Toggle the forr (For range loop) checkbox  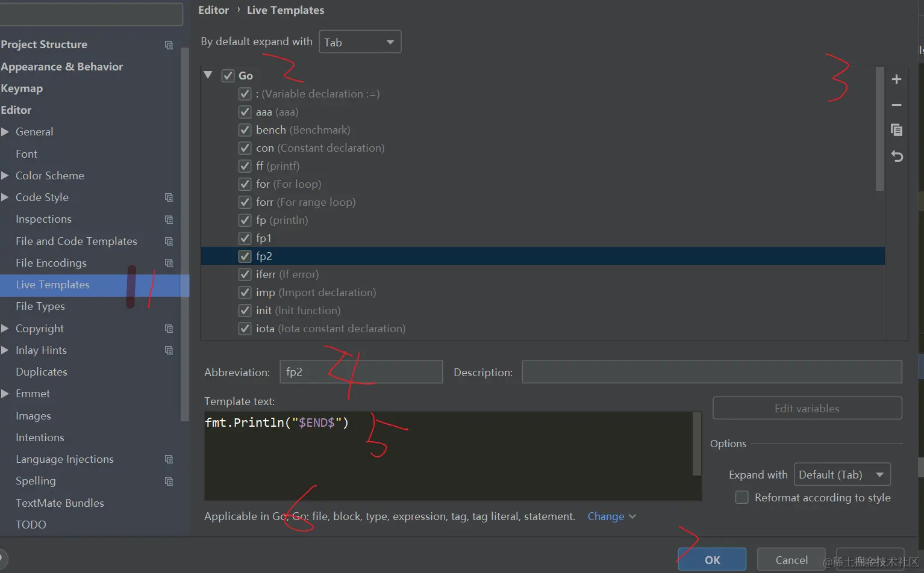point(245,202)
